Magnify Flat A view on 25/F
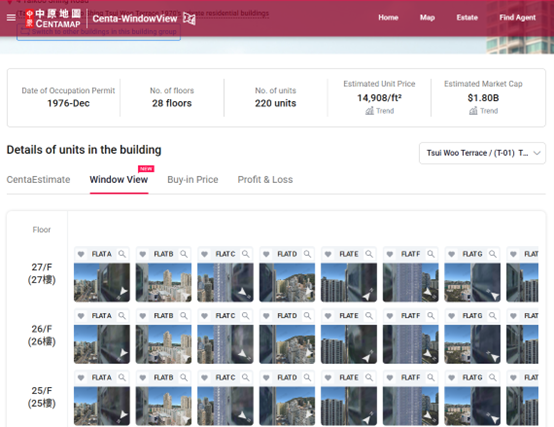The width and height of the screenshot is (554, 427). point(122,378)
